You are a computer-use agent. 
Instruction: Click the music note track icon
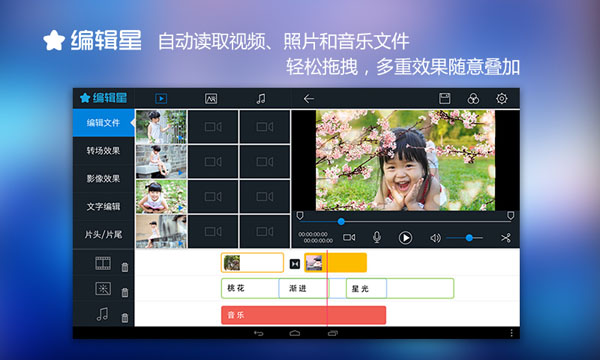click(102, 314)
